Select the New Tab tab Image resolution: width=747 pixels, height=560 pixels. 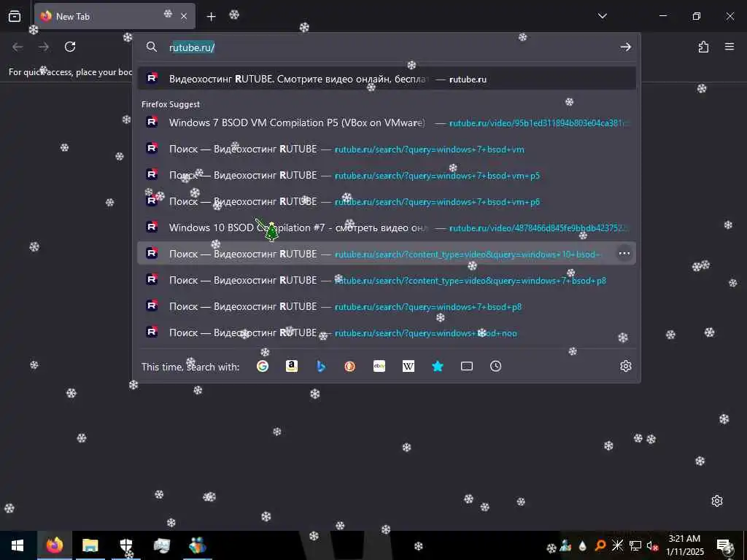click(x=115, y=16)
